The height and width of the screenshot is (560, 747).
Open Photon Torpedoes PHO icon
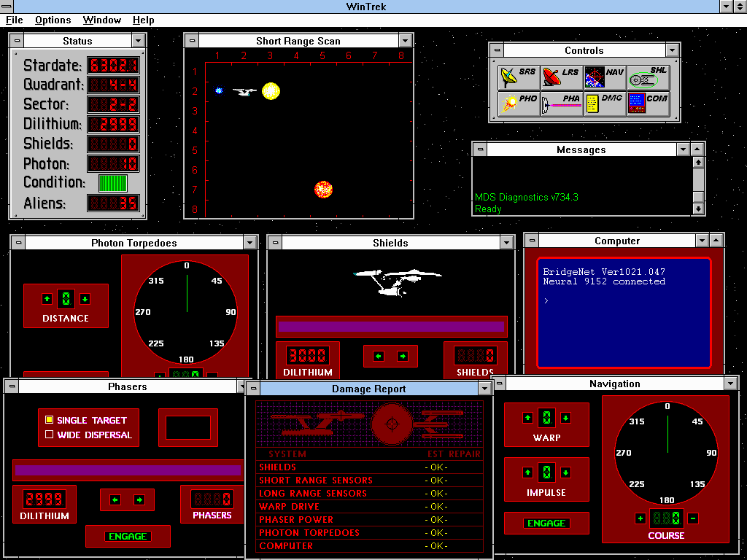coord(519,104)
